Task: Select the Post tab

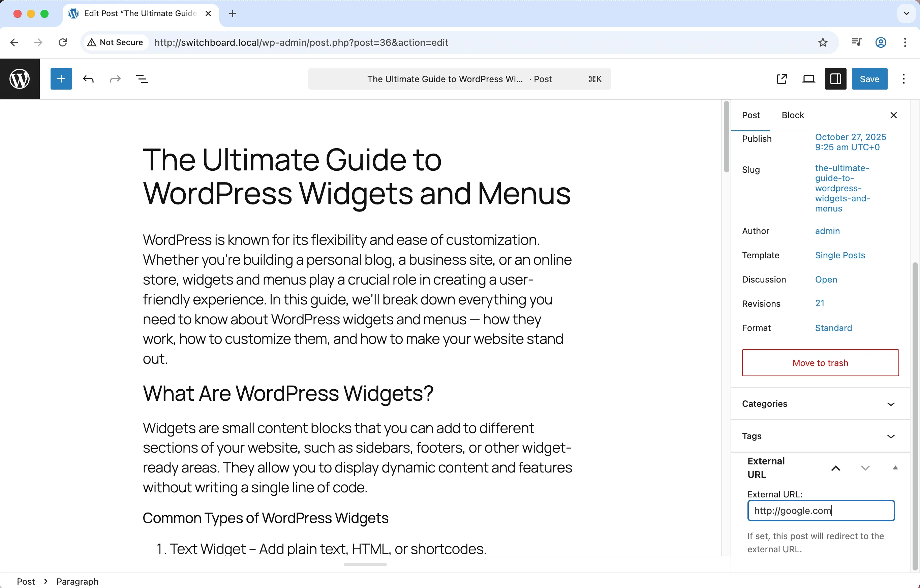Action: [x=751, y=115]
